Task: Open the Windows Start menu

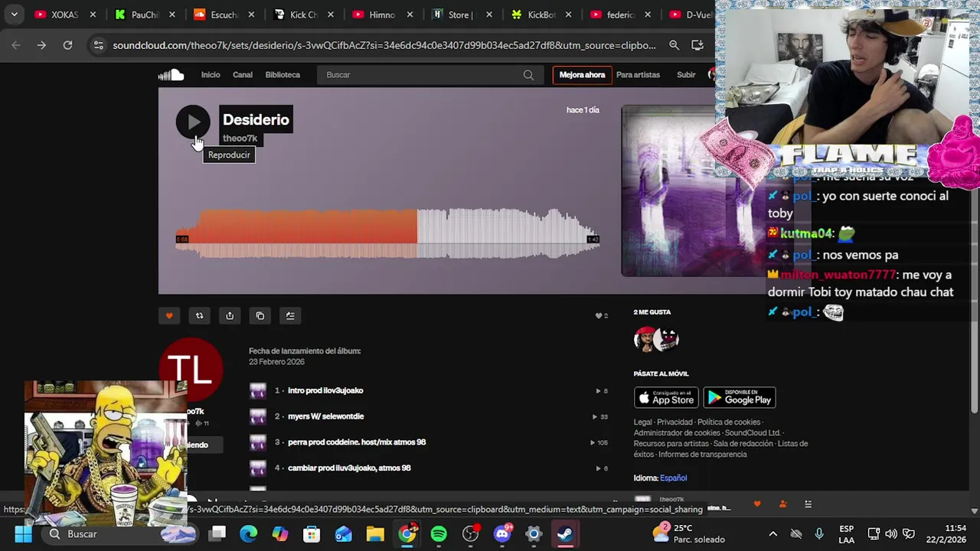Action: 23,533
